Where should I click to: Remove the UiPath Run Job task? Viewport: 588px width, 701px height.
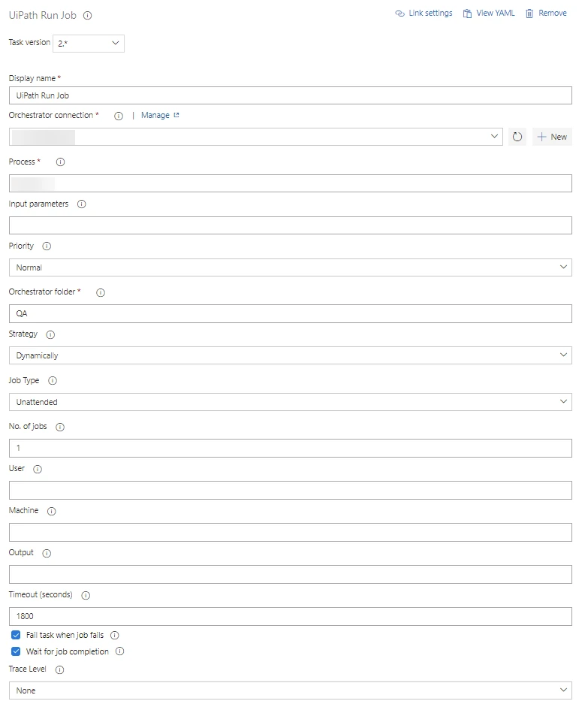coord(546,14)
